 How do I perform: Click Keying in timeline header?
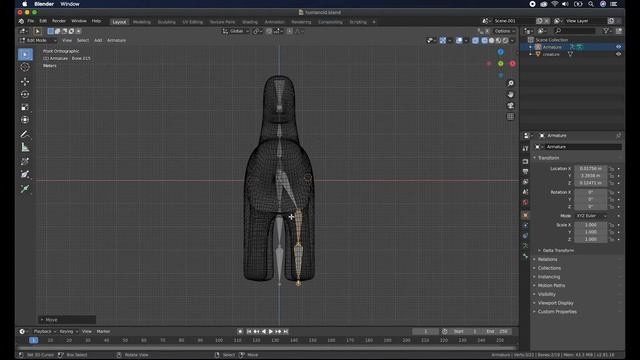pos(68,332)
